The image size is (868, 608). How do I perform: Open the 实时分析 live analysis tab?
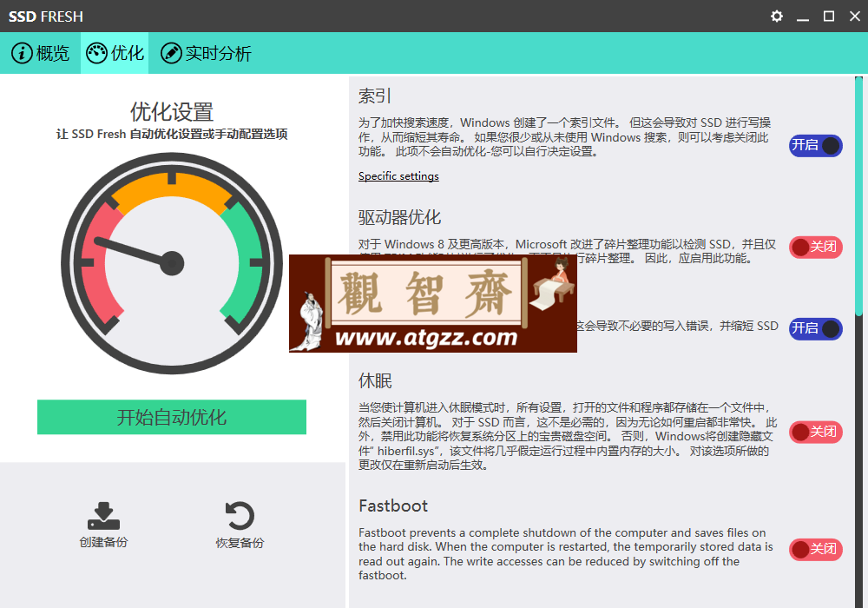pyautogui.click(x=206, y=53)
